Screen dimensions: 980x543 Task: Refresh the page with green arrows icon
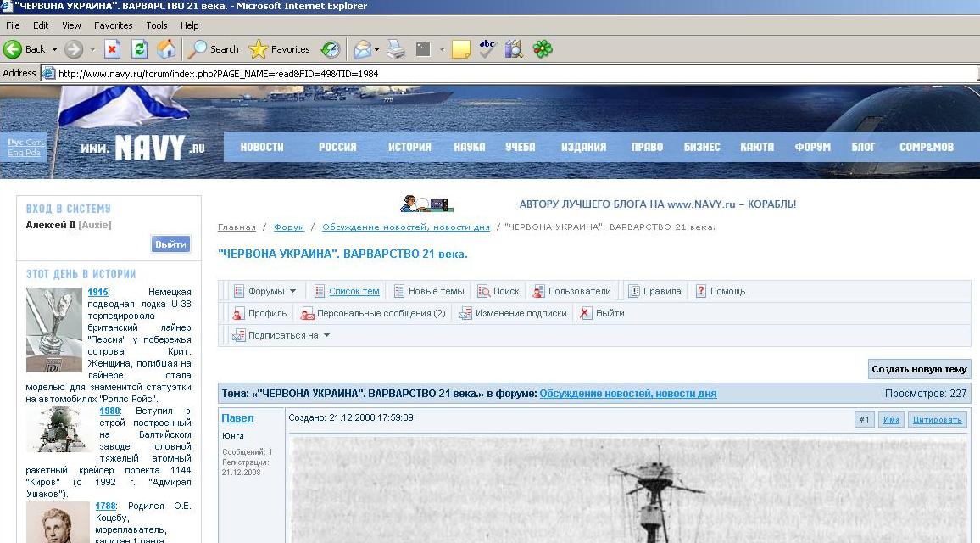click(x=139, y=49)
